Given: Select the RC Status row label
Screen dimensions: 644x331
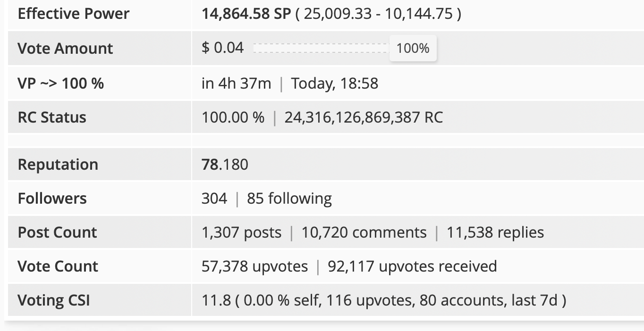Looking at the screenshot, I should tap(52, 117).
